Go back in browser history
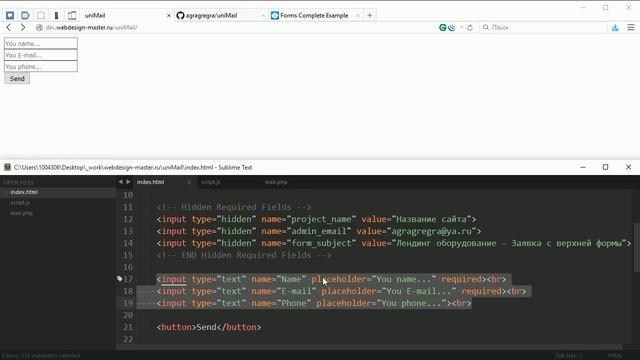 [x=9, y=27]
